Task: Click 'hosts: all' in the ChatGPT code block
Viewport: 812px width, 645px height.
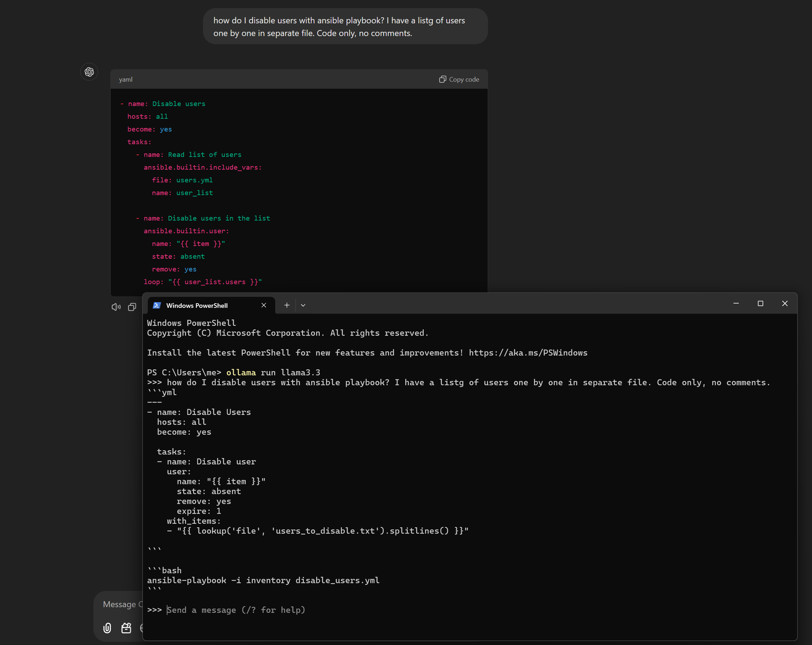Action: coord(147,116)
